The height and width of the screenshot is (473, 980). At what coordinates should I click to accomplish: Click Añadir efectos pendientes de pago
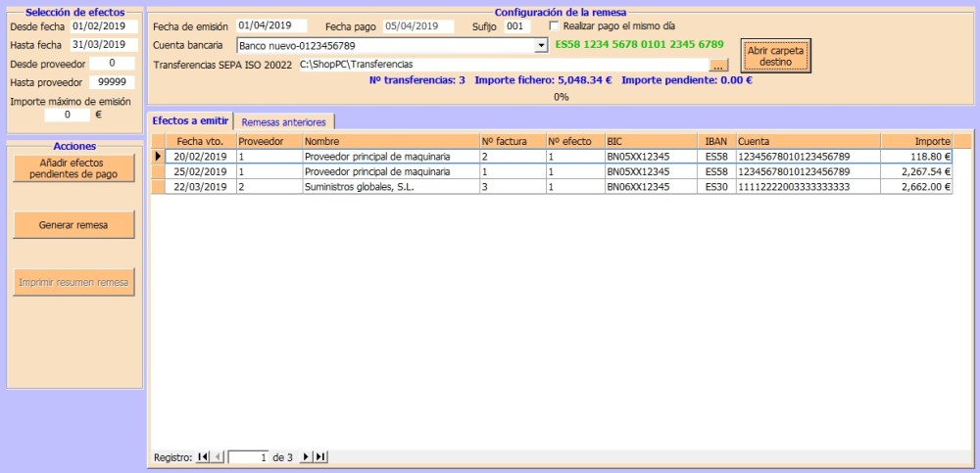[x=73, y=168]
